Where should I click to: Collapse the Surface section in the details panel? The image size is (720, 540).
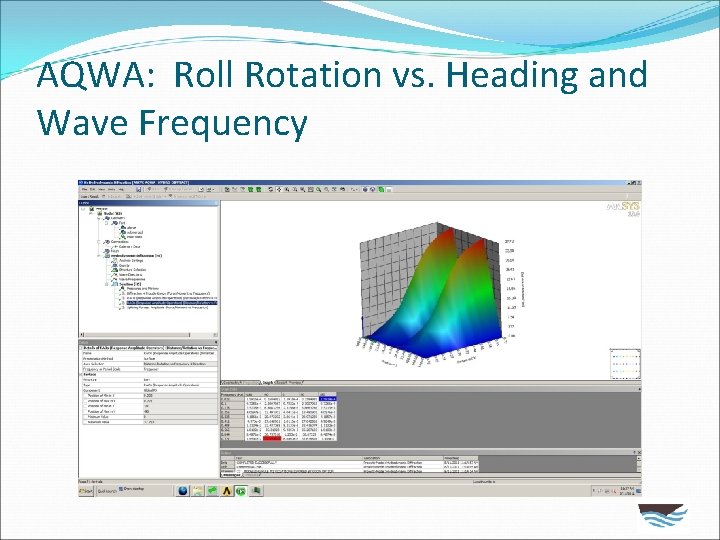pos(81,374)
